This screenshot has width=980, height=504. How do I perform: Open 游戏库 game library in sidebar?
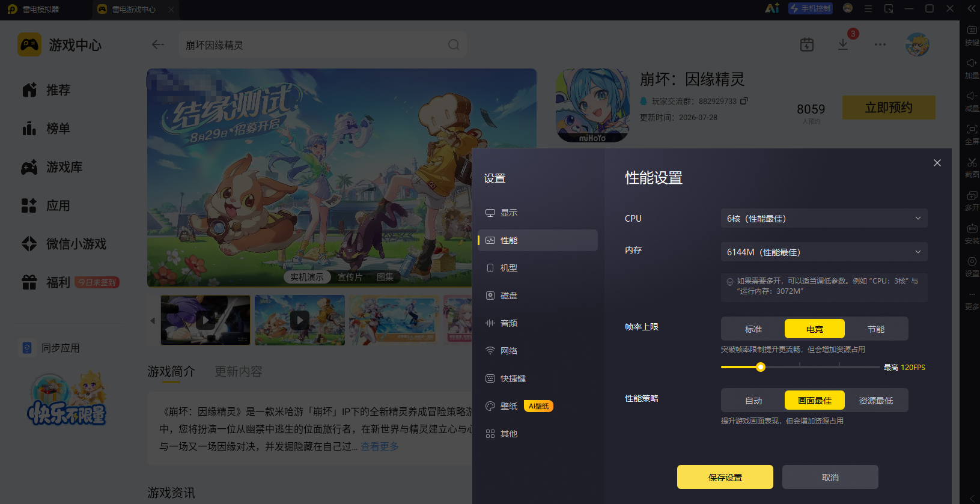(x=52, y=167)
